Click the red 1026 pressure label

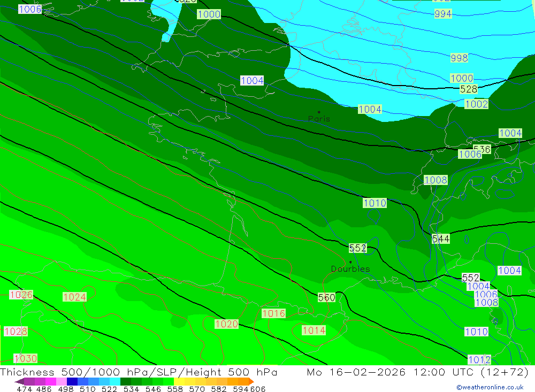click(21, 295)
